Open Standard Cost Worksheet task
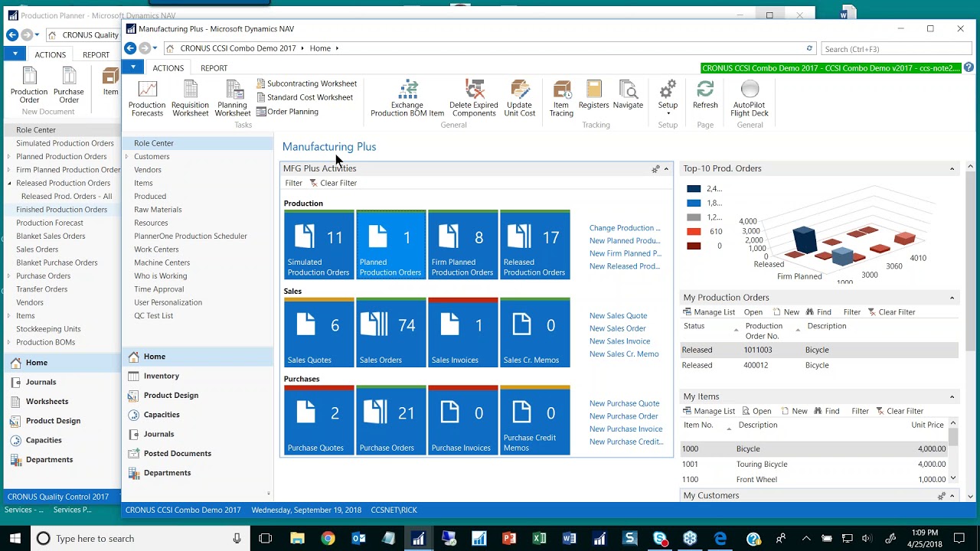 point(304,97)
